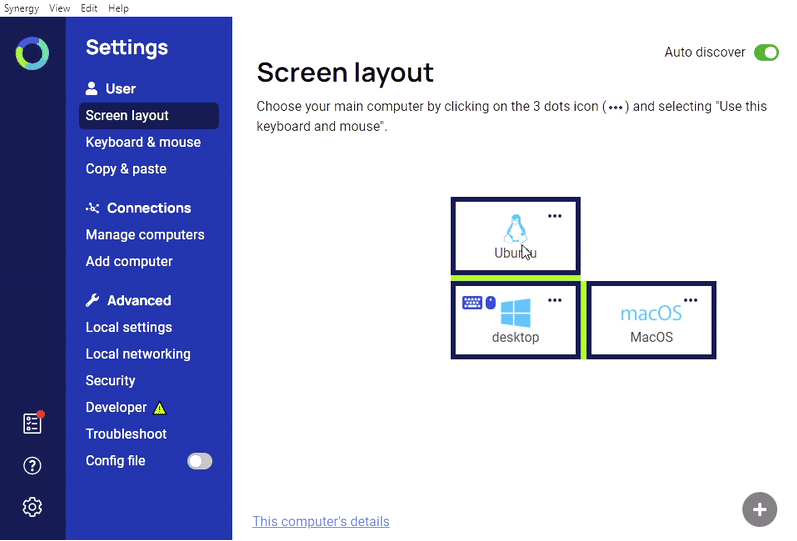
Task: Click the User section heading
Action: point(120,88)
